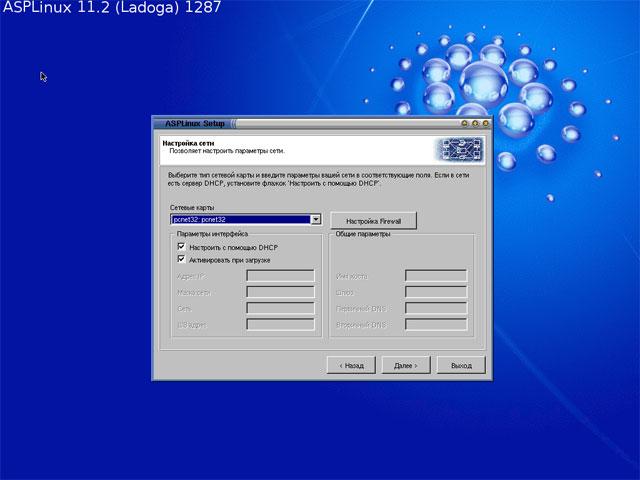The height and width of the screenshot is (480, 640).
Task: Click the 'Ш/В адрес' broadcast input field
Action: pyautogui.click(x=280, y=324)
